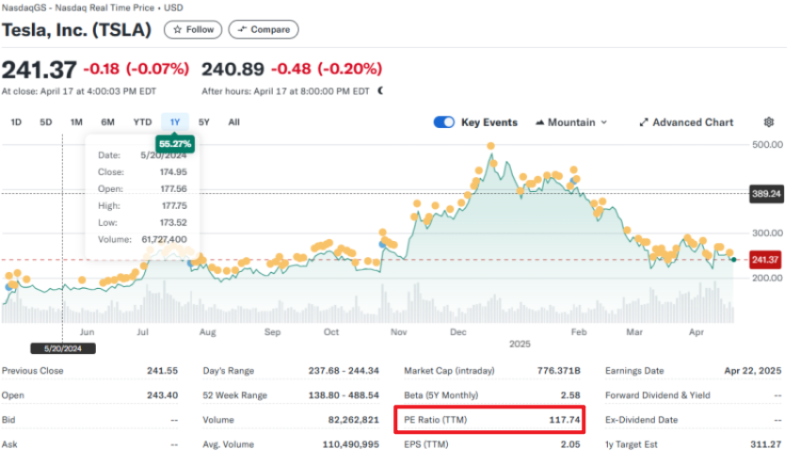The image size is (800, 465).
Task: Click the after-hours moon icon
Action: coord(380,91)
